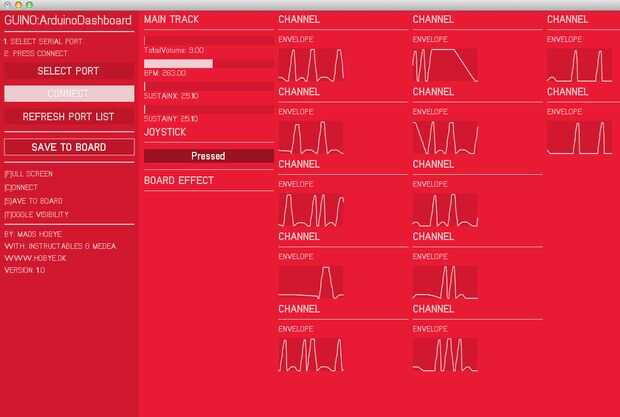Click the SUSTAINX slider
Viewport: 620px width, 417px height.
coord(208,87)
